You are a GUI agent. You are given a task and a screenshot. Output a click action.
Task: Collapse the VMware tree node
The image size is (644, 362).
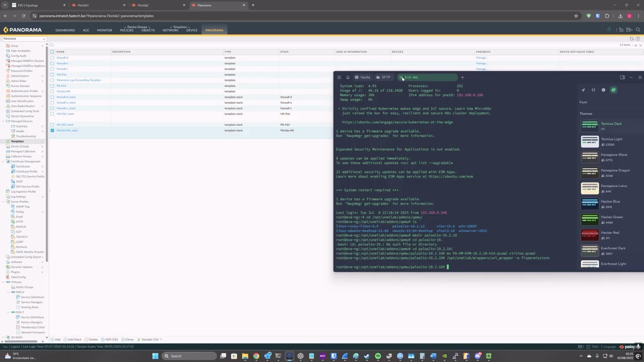[x=4, y=282]
